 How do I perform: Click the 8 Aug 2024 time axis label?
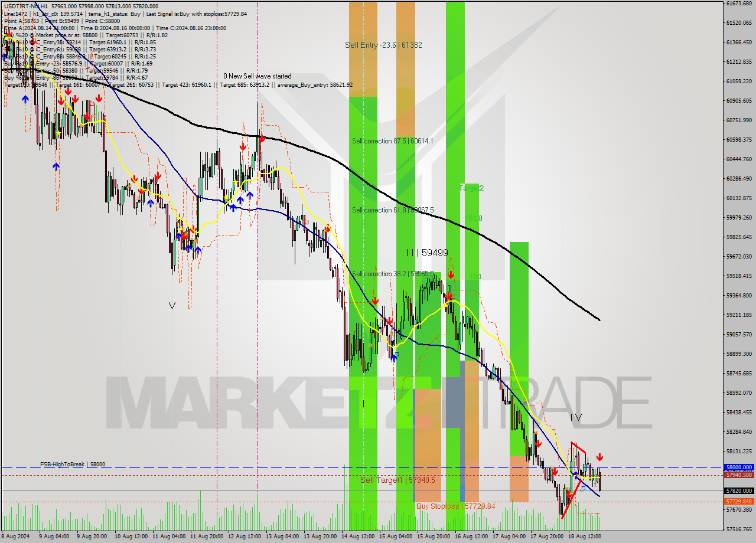[14, 537]
